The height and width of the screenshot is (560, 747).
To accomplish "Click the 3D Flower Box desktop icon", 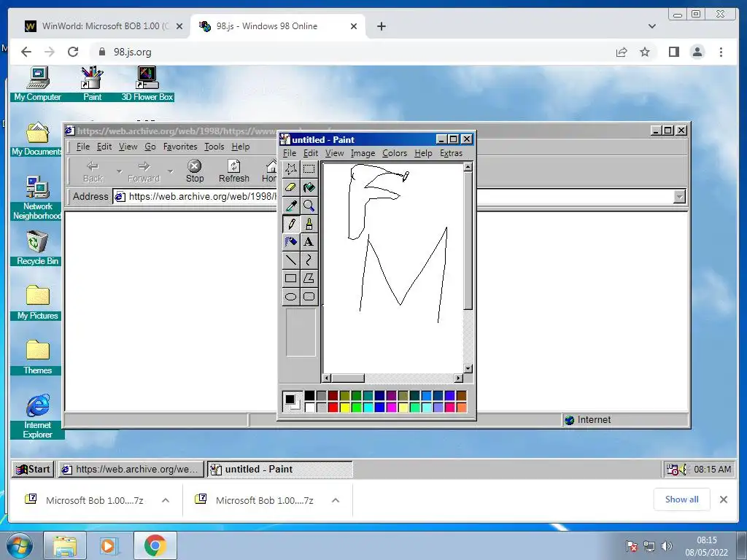I will (147, 84).
